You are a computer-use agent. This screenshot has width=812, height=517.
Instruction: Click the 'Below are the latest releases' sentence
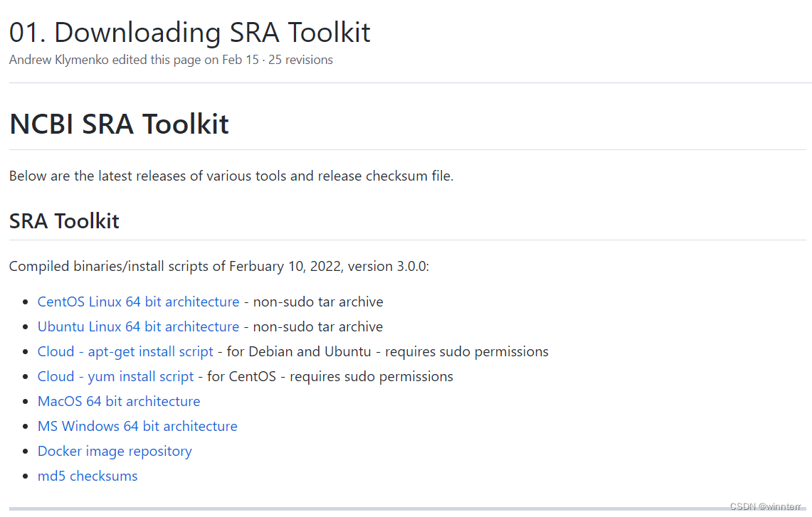231,176
